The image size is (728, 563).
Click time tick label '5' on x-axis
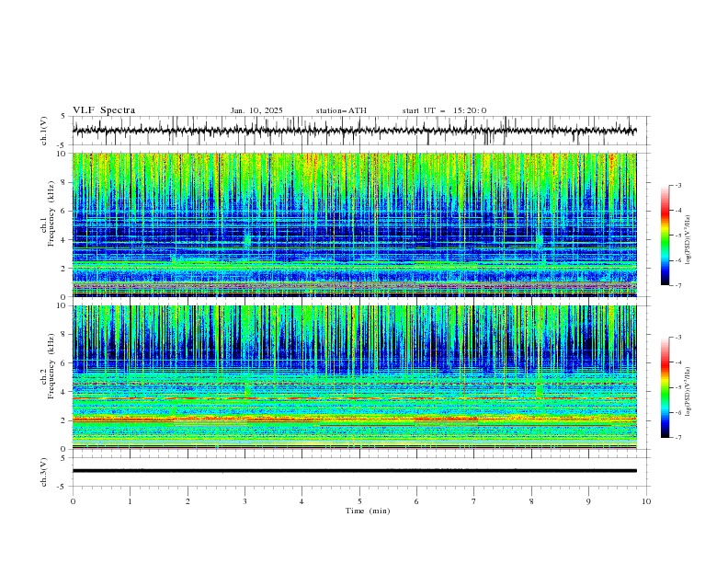coord(359,501)
